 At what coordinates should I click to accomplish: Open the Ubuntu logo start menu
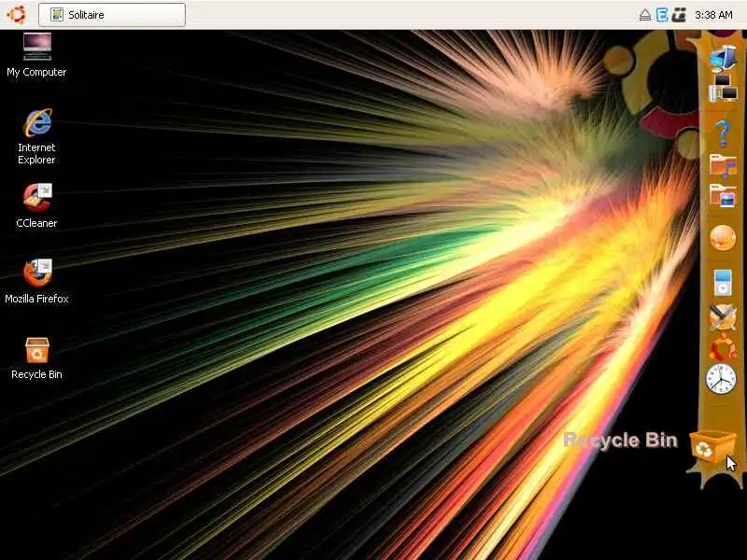(x=16, y=14)
